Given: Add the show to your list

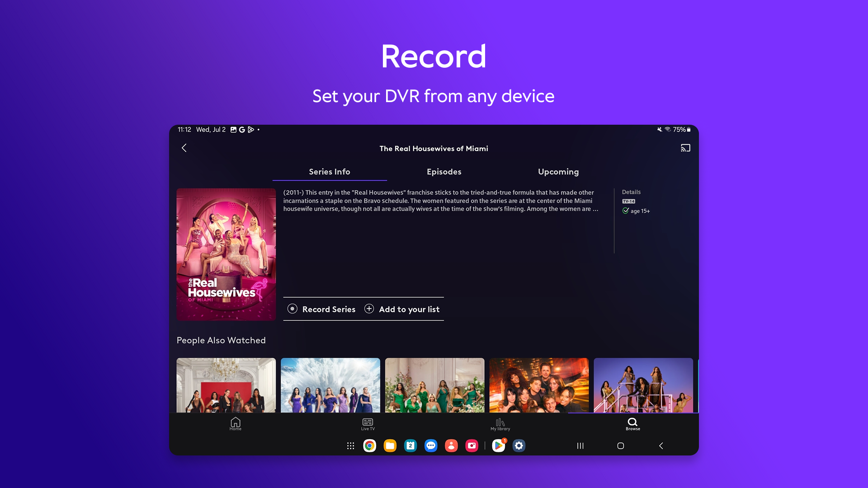Looking at the screenshot, I should [x=402, y=309].
